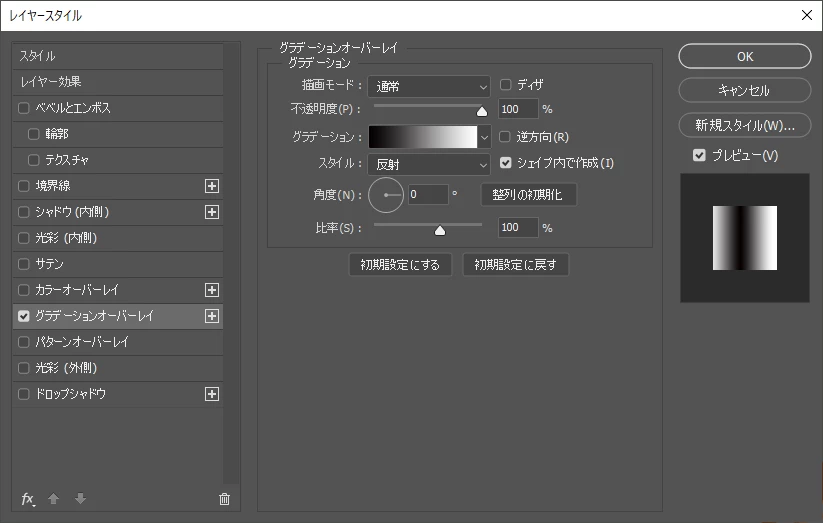Screen dimensions: 823x523
Task: Click the 不透明度 slider handle
Action: point(482,111)
